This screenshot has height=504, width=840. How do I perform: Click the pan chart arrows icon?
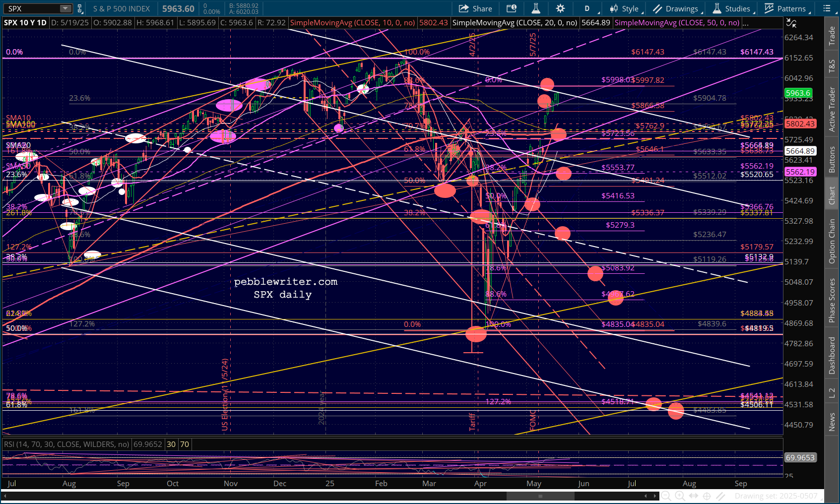click(693, 496)
